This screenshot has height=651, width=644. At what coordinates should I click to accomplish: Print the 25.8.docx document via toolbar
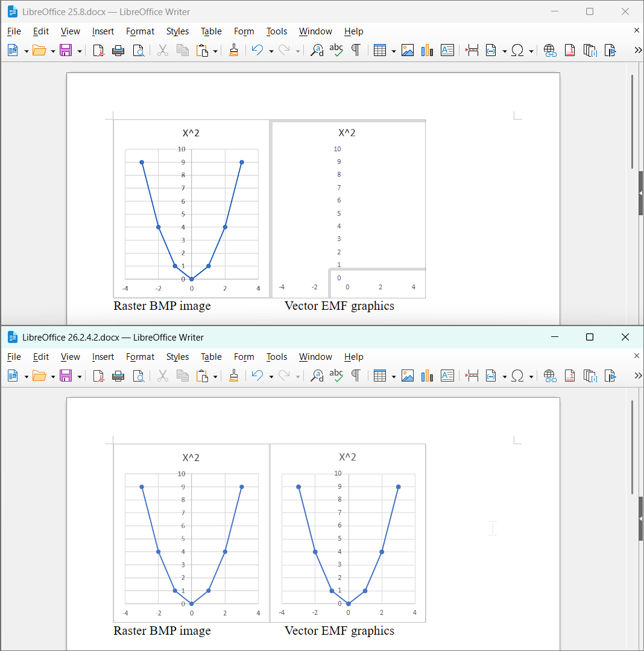point(118,51)
